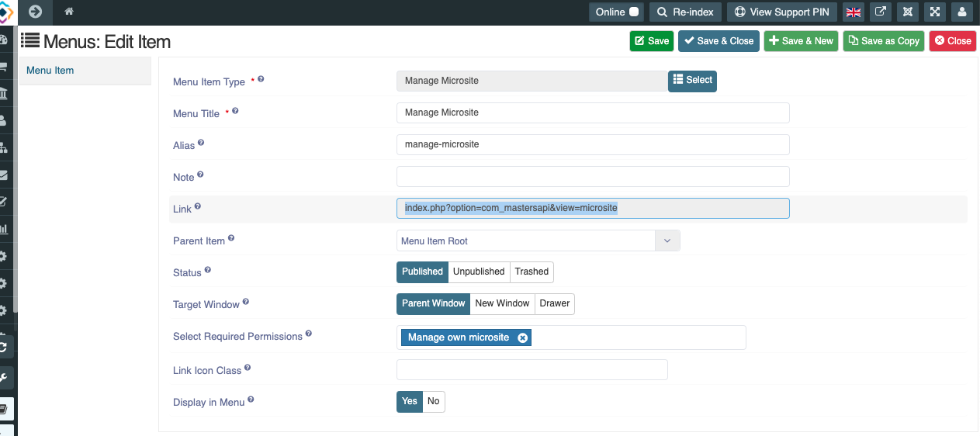Open the UK flag language selector
Image resolution: width=980 pixels, height=436 pixels.
(854, 12)
